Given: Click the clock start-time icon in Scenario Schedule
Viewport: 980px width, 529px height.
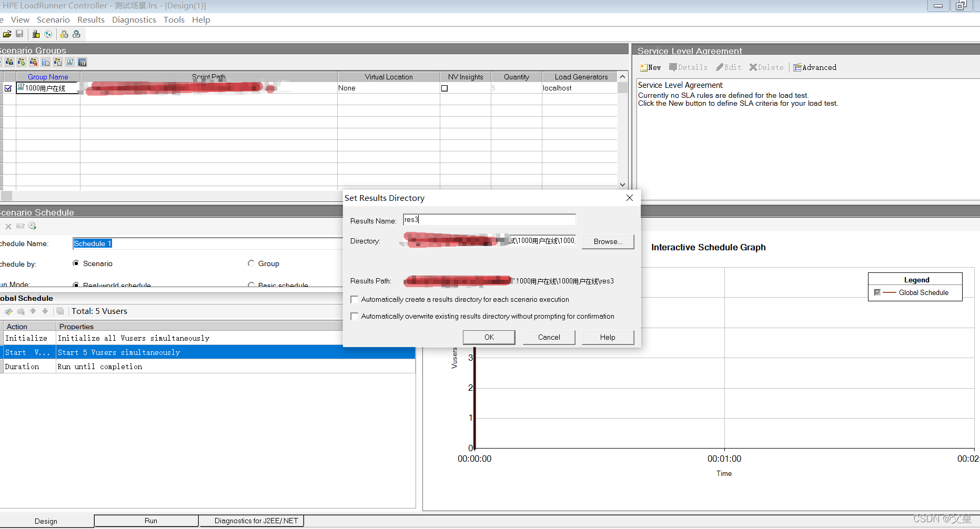Looking at the screenshot, I should coord(33,226).
